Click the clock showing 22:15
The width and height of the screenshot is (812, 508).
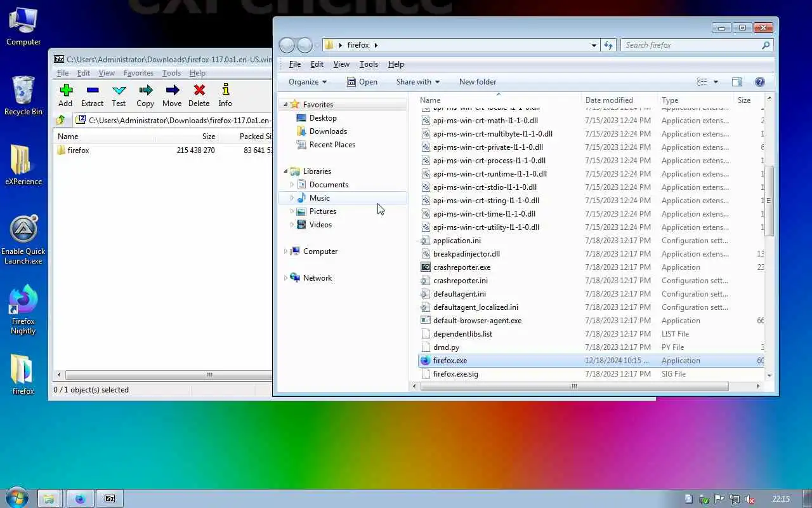pos(781,499)
